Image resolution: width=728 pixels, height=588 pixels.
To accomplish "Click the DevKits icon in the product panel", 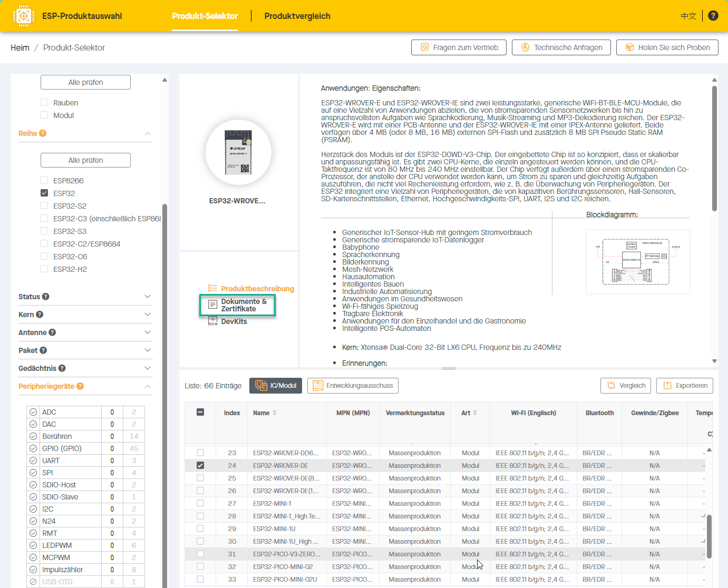I will (x=212, y=321).
